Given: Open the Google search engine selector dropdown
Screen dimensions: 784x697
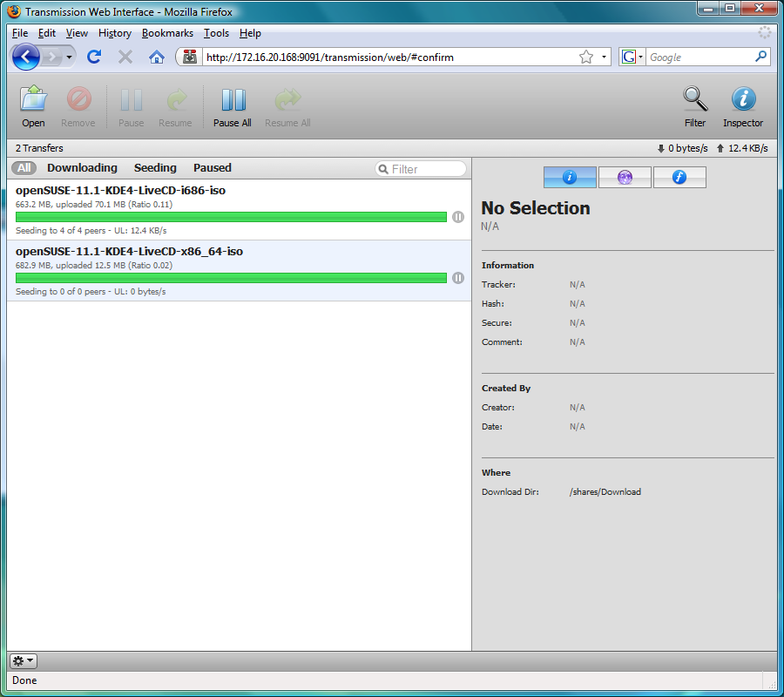Looking at the screenshot, I should point(632,57).
